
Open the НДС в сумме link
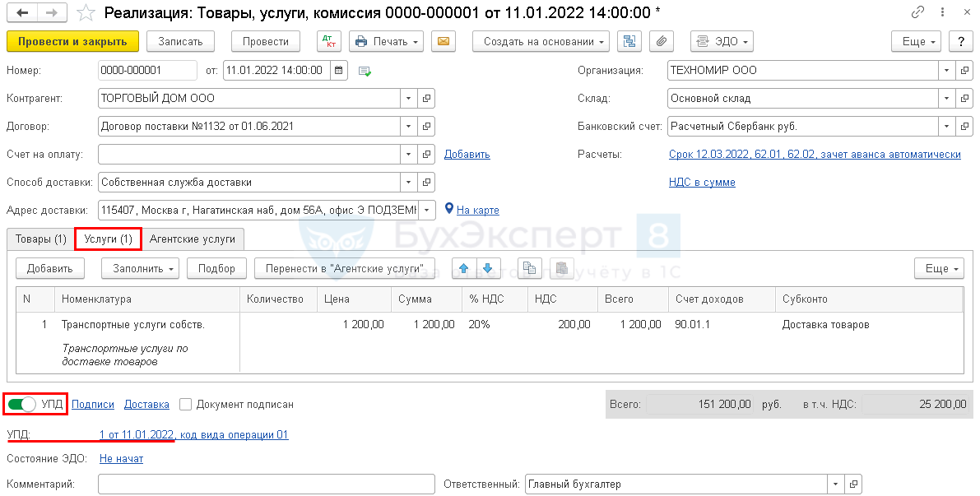point(702,183)
